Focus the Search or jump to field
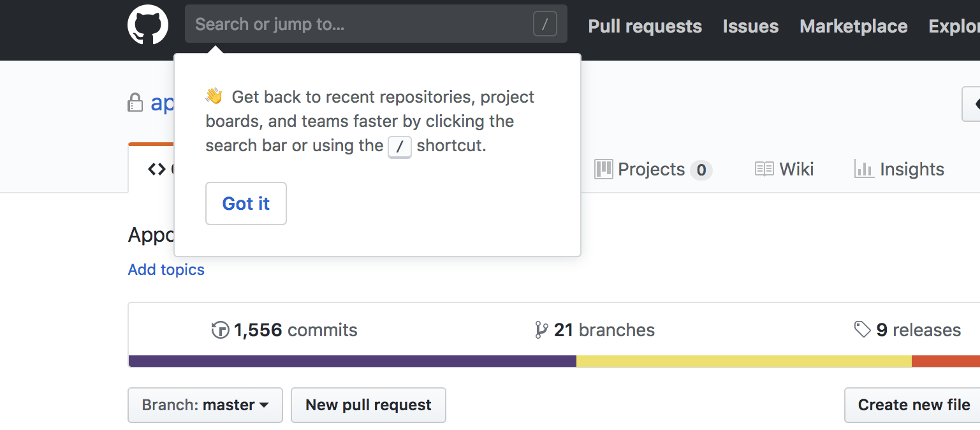 pos(357,25)
